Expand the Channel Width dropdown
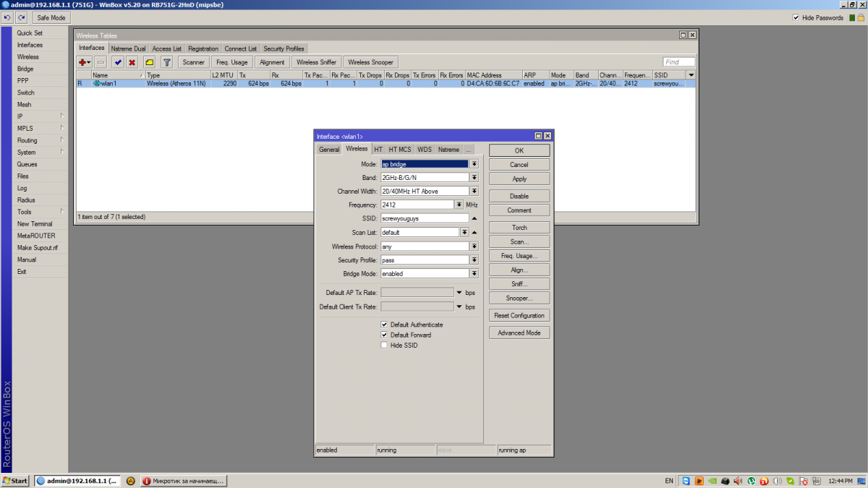 tap(474, 192)
